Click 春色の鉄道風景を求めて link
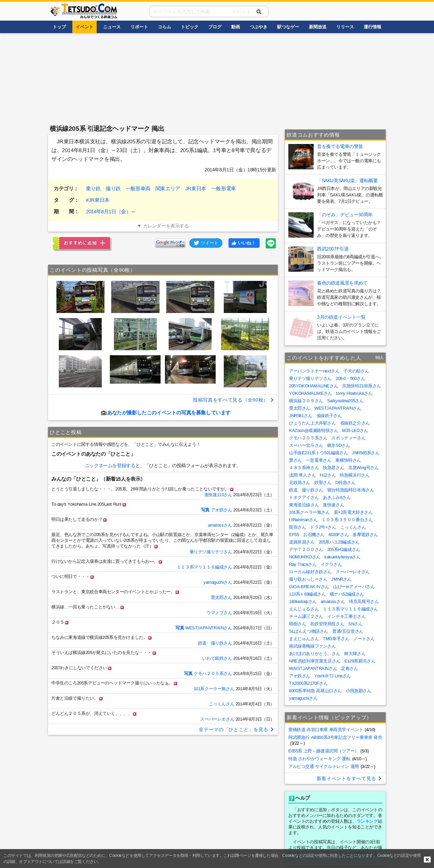The image size is (434, 868). pos(342,283)
